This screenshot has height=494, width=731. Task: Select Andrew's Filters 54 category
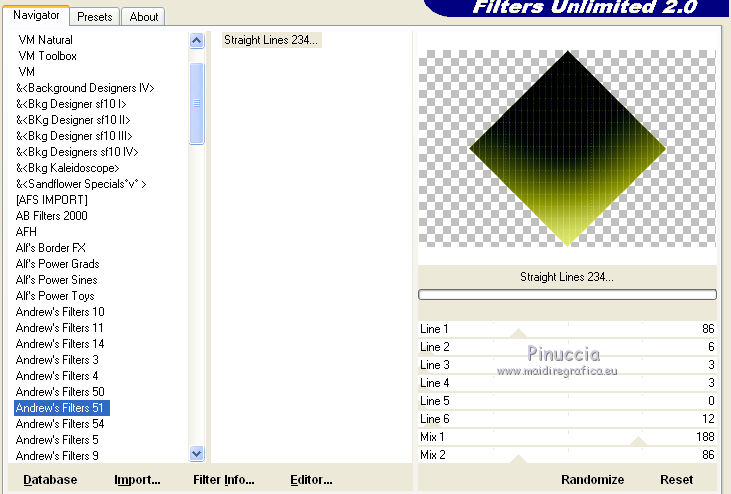[60, 424]
